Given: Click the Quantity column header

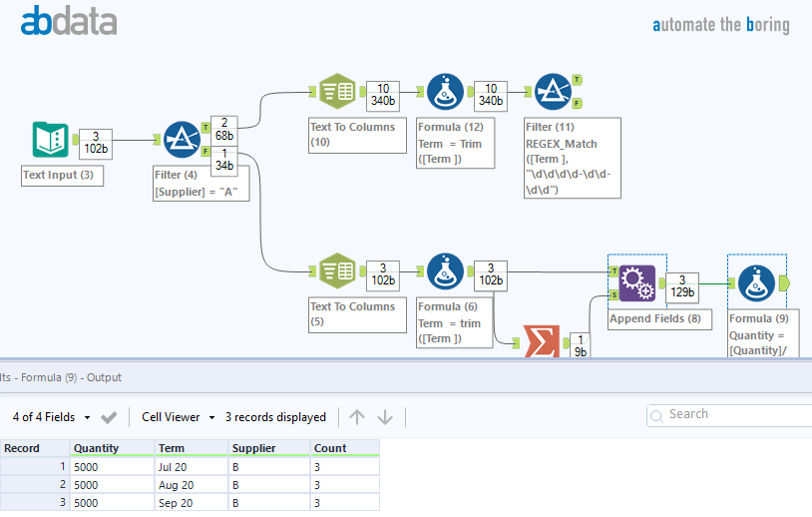Looking at the screenshot, I should point(113,448).
